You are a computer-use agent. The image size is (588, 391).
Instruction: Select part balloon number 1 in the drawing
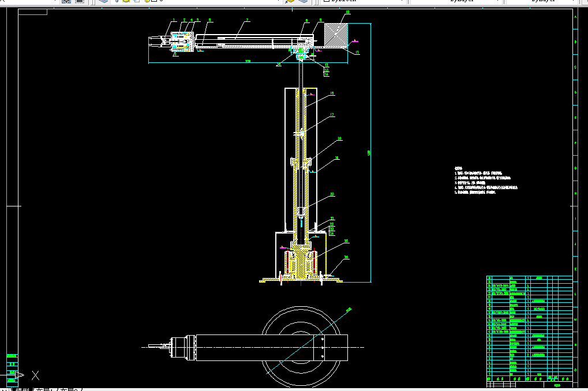tap(174, 20)
